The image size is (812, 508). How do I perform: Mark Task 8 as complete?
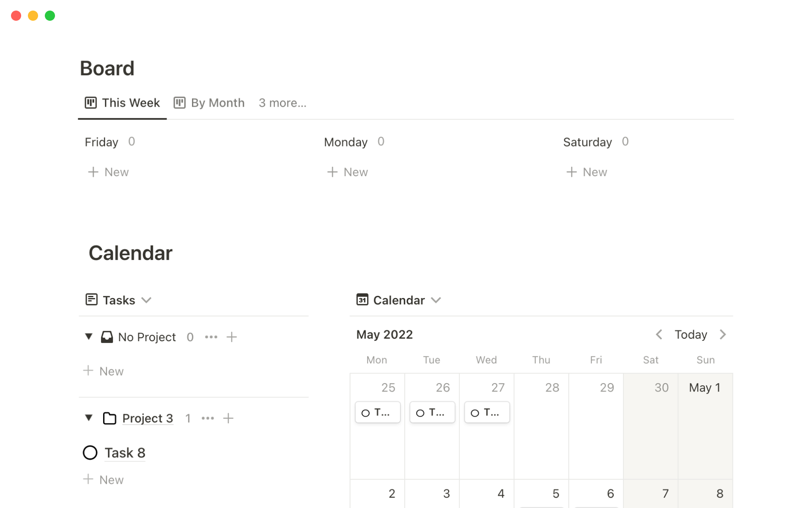click(x=90, y=453)
